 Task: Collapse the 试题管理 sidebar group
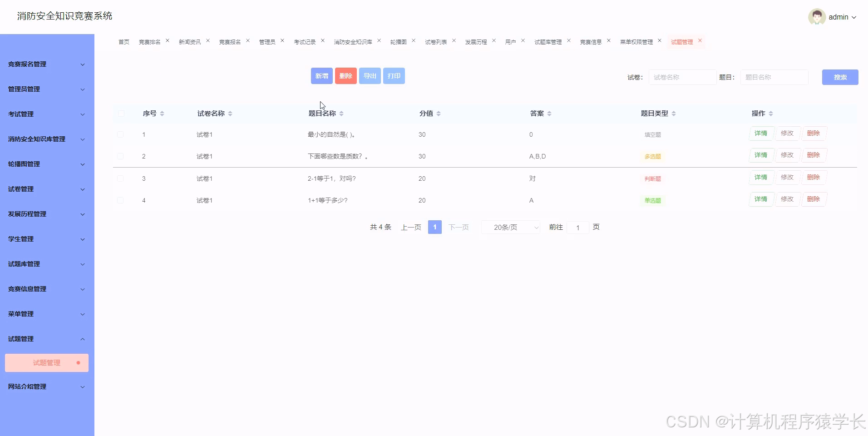(47, 339)
